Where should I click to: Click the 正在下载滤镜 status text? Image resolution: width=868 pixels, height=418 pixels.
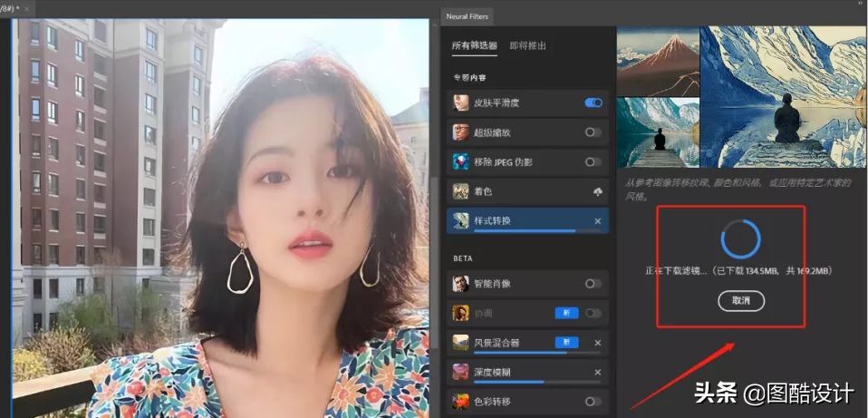pos(739,271)
